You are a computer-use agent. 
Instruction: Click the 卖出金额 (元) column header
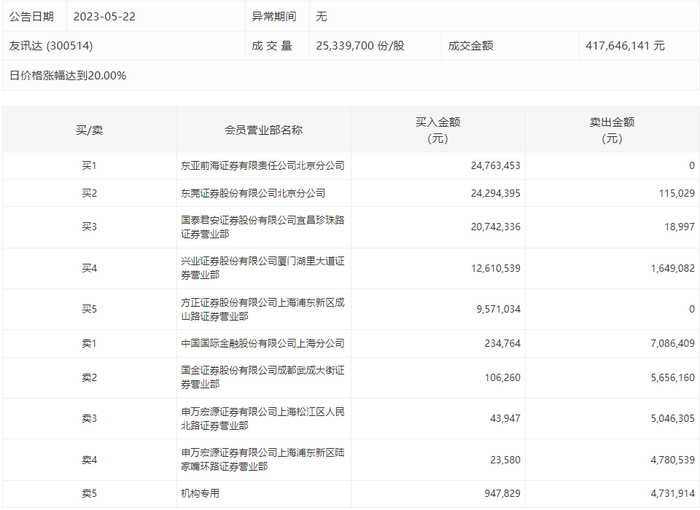[612, 130]
